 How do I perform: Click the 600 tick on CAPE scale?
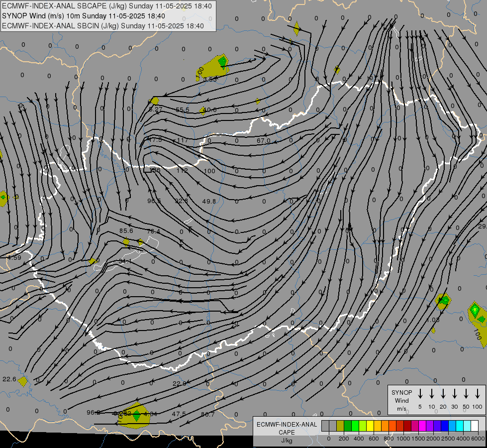tap(374, 439)
